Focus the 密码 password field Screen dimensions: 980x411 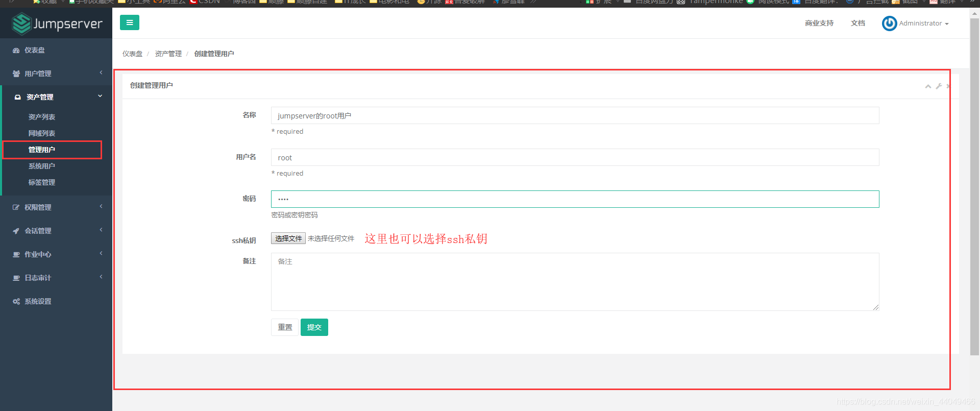tap(575, 199)
